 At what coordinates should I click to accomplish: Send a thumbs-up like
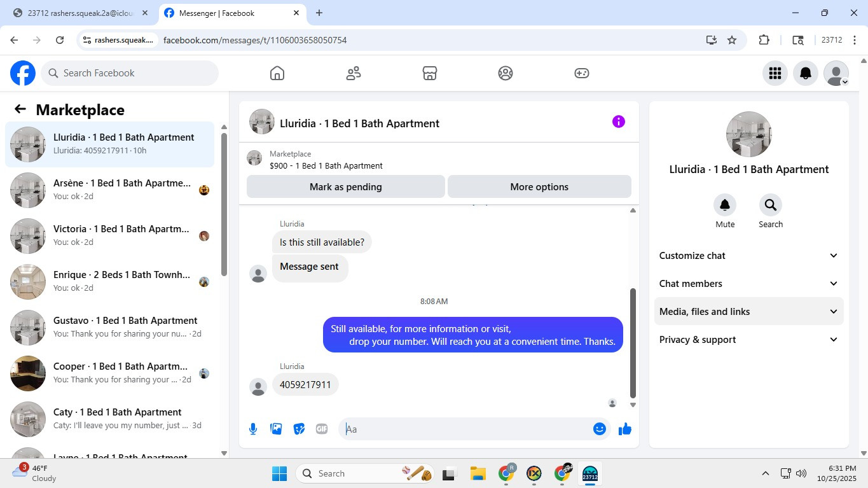[625, 429]
